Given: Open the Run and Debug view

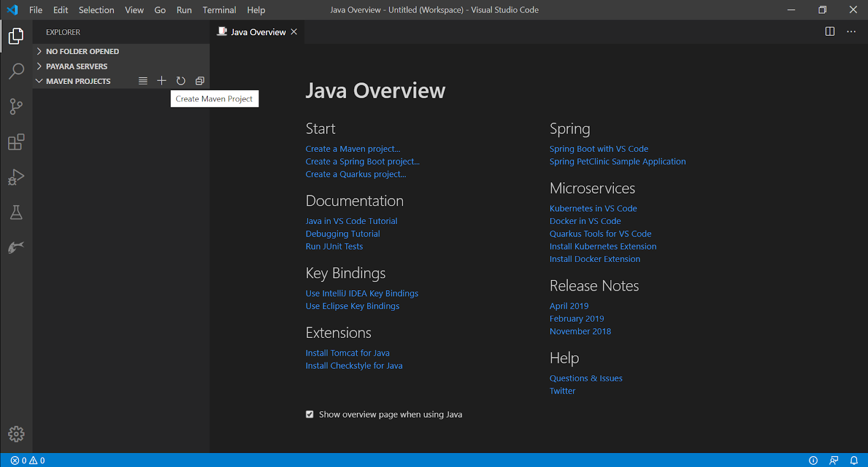Looking at the screenshot, I should click(16, 177).
